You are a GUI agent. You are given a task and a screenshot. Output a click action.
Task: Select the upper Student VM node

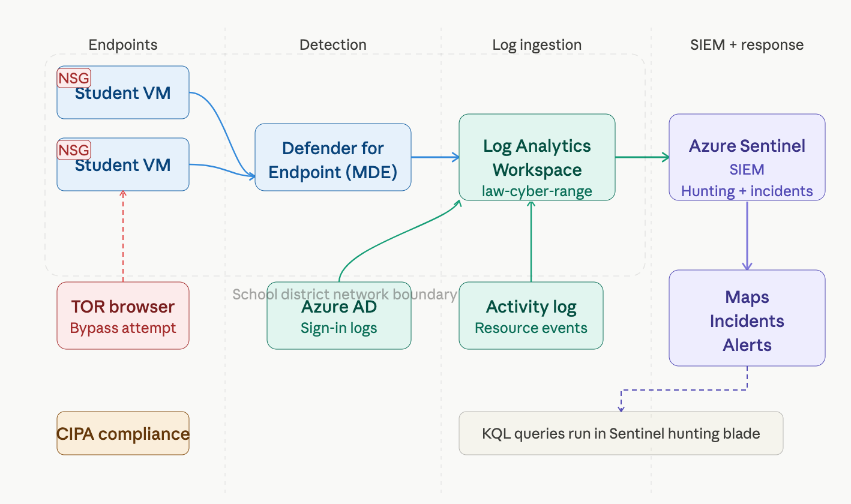tap(123, 92)
